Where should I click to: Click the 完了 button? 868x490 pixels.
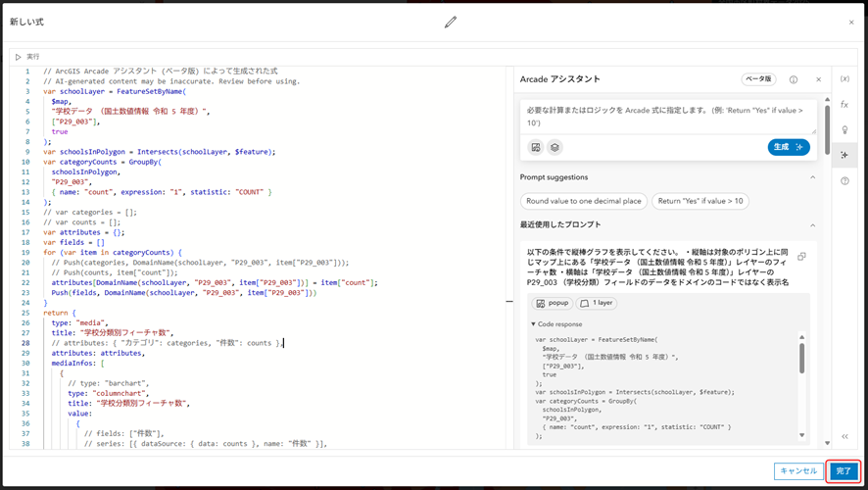(x=844, y=471)
